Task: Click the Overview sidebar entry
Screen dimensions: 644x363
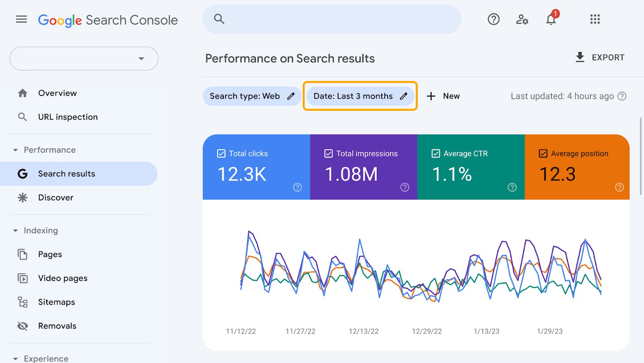Action: 57,93
